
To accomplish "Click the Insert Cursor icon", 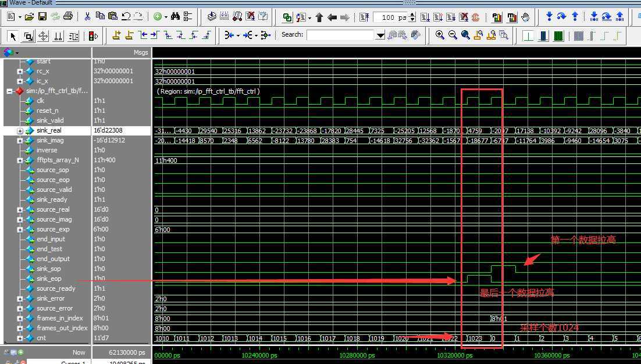I will tap(116, 36).
